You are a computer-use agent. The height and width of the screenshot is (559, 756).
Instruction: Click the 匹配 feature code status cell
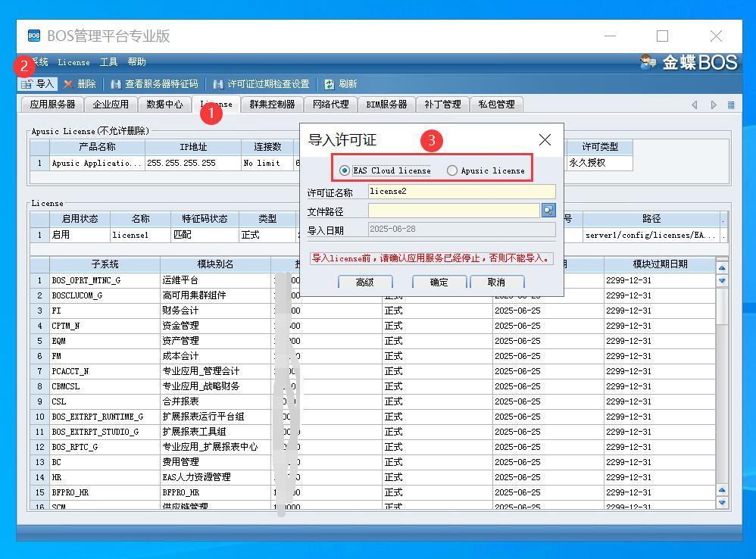coord(205,235)
